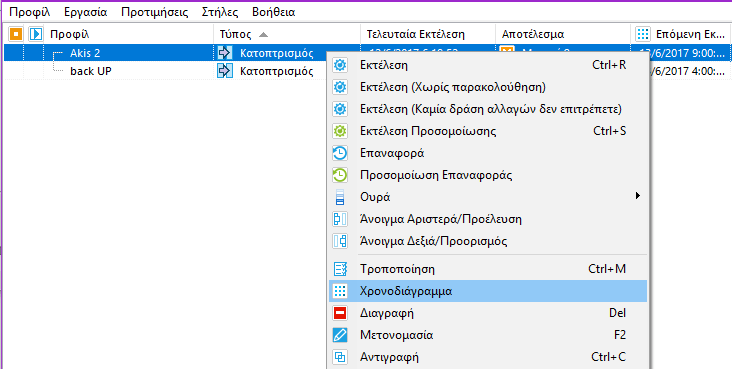
Task: Click the Μετονομασία pencil icon
Action: pos(340,335)
